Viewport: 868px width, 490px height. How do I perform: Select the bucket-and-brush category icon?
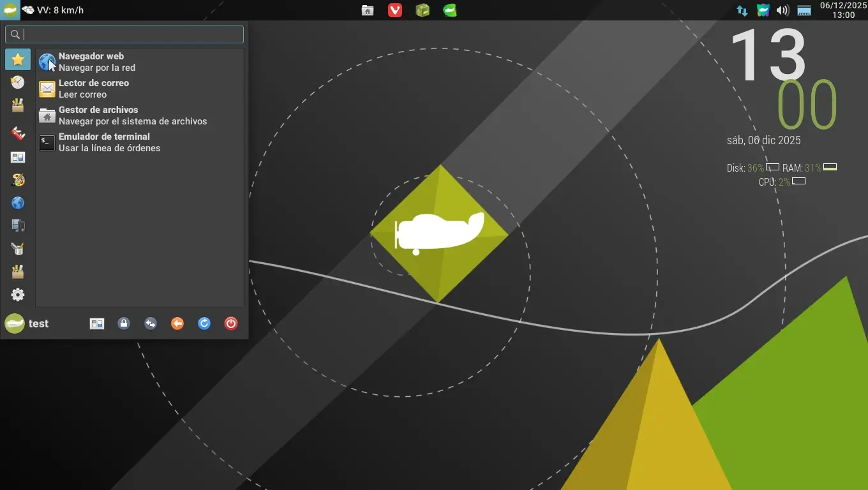[x=18, y=249]
